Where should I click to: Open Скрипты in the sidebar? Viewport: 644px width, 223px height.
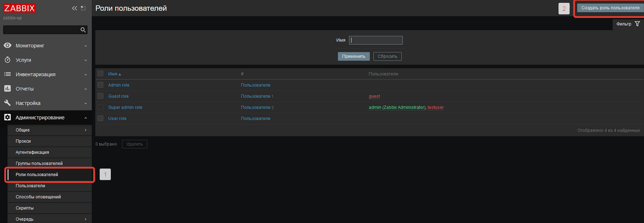click(x=49, y=208)
